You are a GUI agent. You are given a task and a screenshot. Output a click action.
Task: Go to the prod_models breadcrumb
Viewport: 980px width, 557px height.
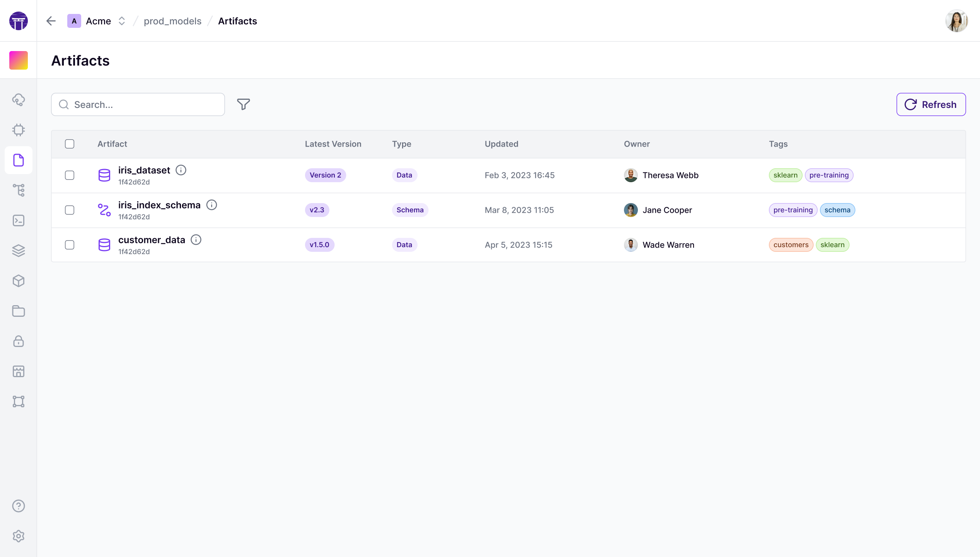(172, 21)
